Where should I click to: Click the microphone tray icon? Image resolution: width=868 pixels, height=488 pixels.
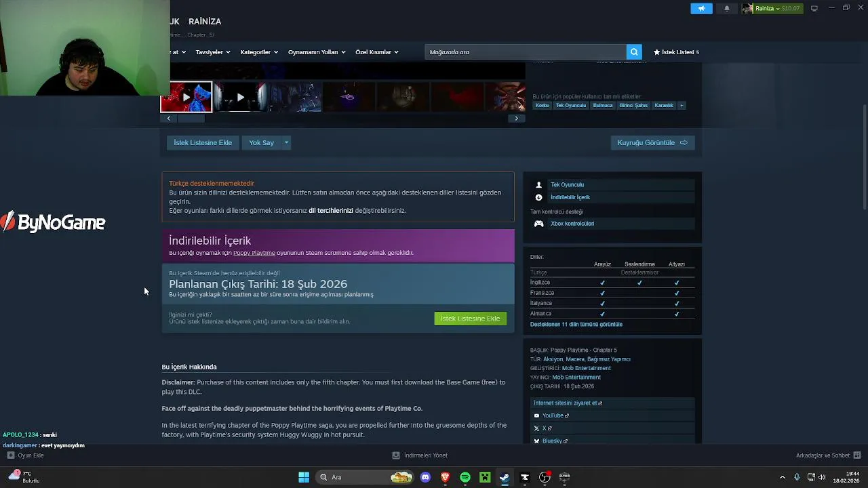797,477
